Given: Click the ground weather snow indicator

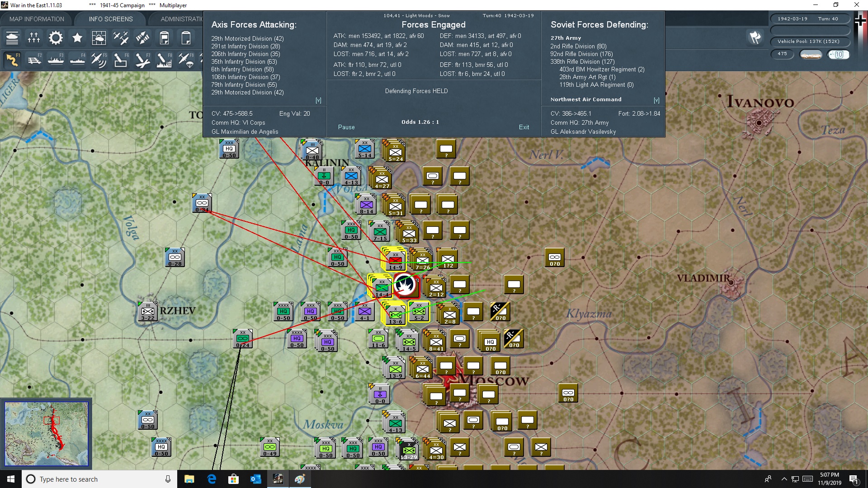Looking at the screenshot, I should [x=811, y=54].
